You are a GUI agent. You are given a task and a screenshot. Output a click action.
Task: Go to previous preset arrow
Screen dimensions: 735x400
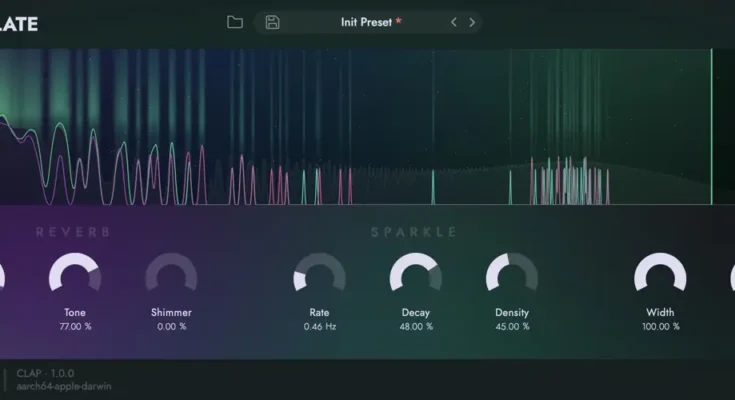click(453, 22)
